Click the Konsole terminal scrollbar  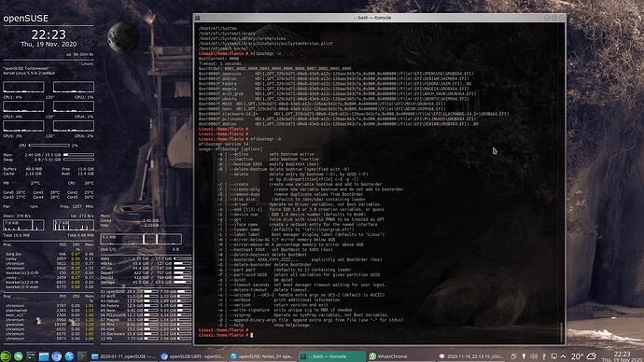click(562, 183)
